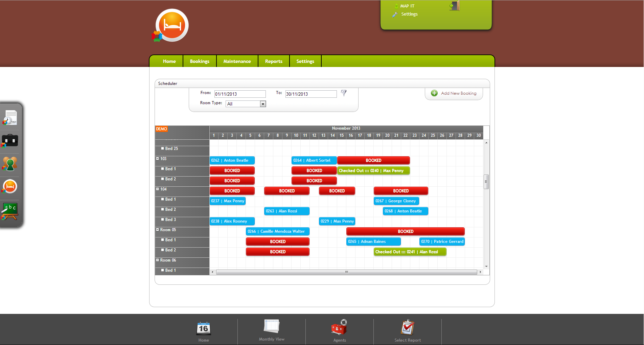The width and height of the screenshot is (644, 345).
Task: Click the Agents toolbox icon
Action: pyautogui.click(x=339, y=327)
